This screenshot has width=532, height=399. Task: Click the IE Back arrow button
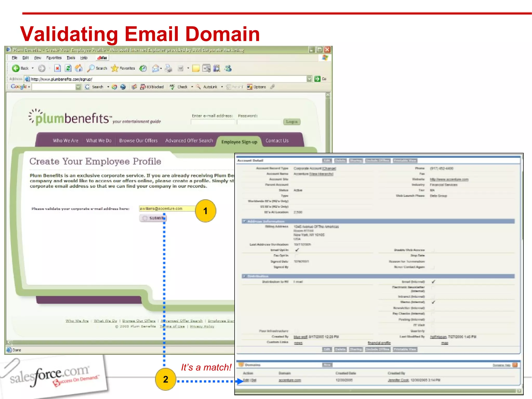16,68
